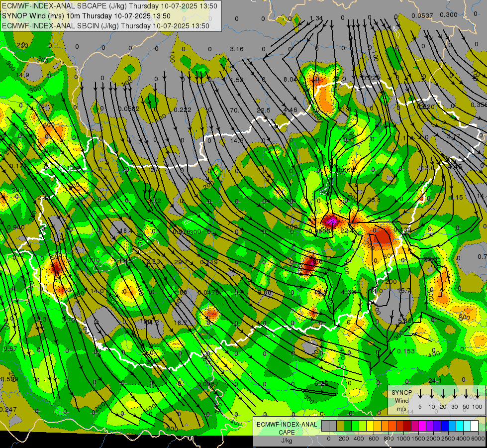Click the map value 1.34

click(x=316, y=18)
